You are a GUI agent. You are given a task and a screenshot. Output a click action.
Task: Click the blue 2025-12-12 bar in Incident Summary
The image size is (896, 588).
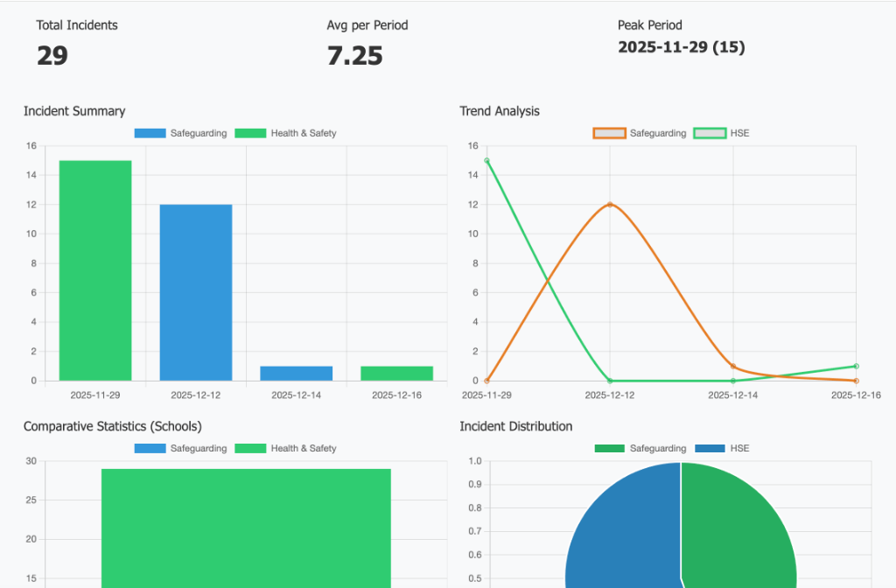(196, 292)
